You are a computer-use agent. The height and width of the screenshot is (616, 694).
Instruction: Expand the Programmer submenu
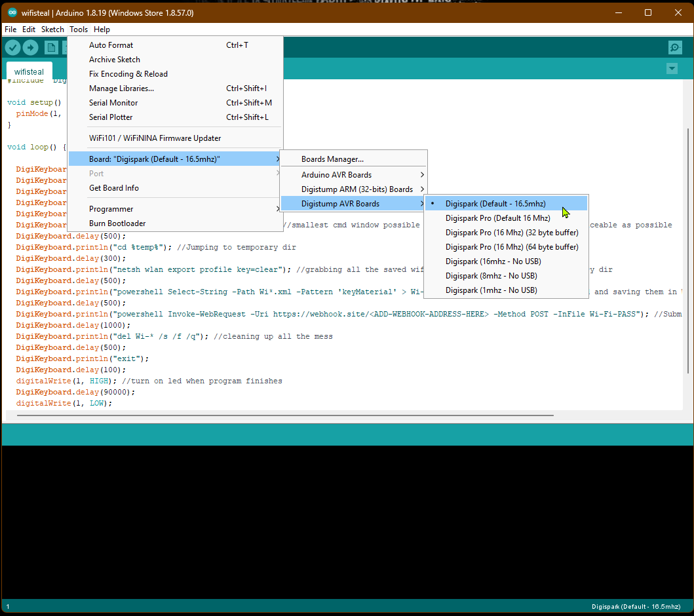(175, 209)
